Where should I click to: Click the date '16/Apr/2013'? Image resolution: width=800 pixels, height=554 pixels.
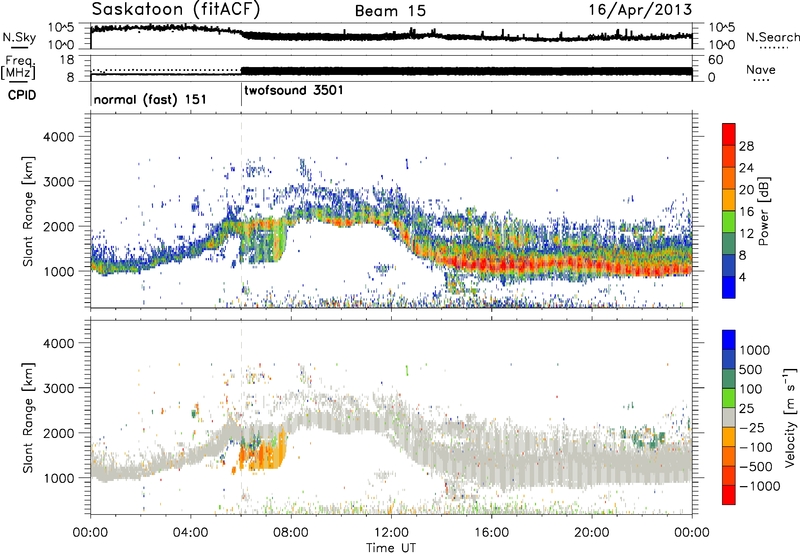[640, 10]
